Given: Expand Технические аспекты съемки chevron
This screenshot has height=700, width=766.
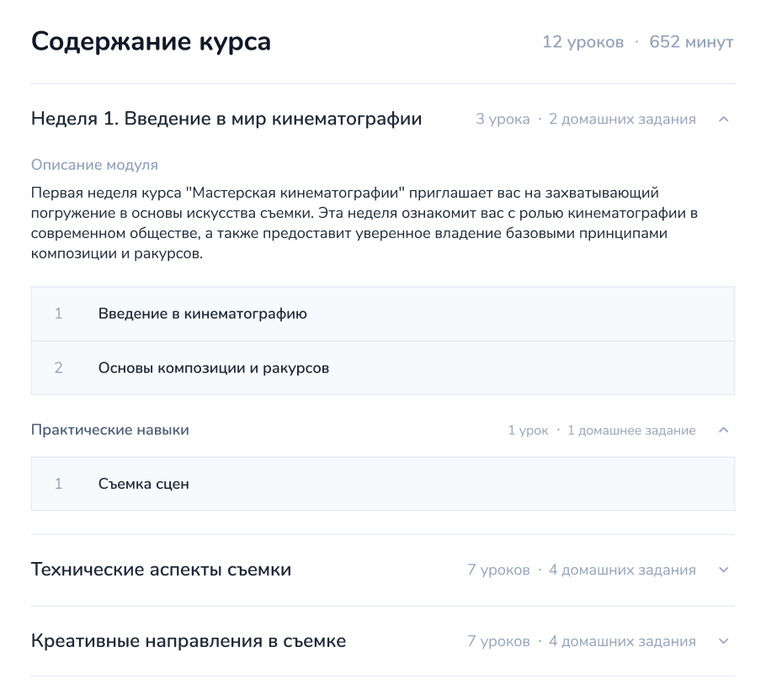Looking at the screenshot, I should point(724,570).
